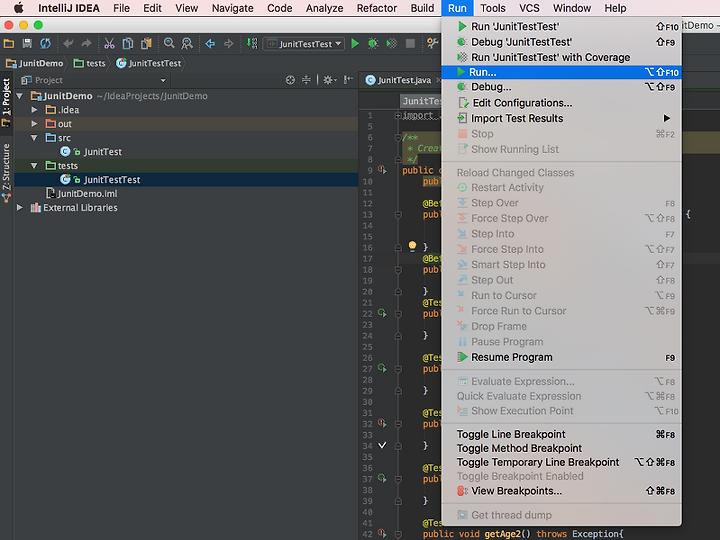Click the Debug bug toolbar icon
720x540 pixels.
pyautogui.click(x=373, y=44)
